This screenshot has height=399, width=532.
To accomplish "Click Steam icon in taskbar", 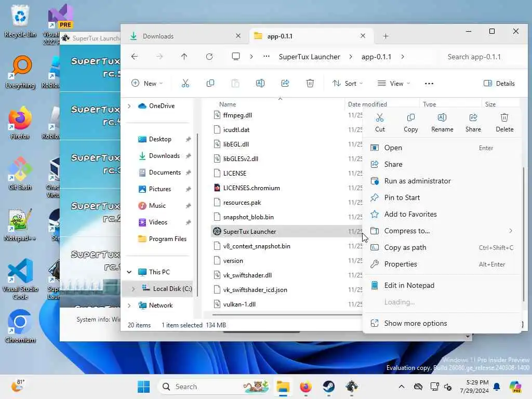I will [x=328, y=387].
